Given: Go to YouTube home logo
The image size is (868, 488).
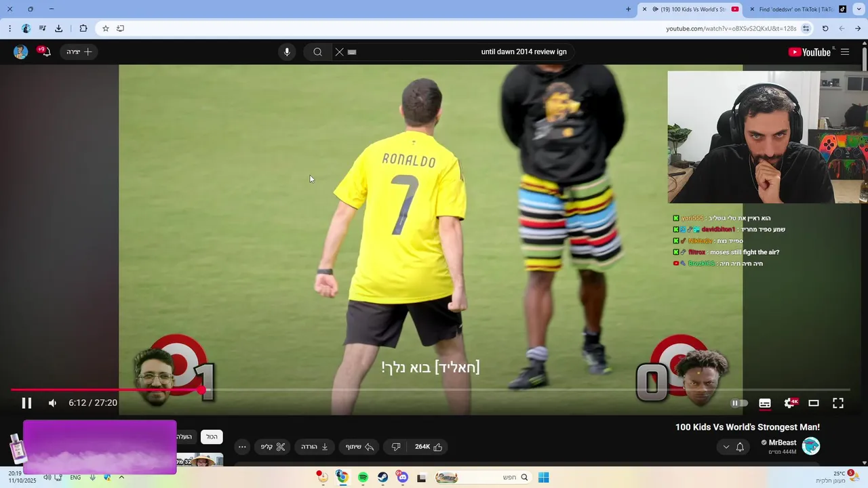Looking at the screenshot, I should point(809,52).
